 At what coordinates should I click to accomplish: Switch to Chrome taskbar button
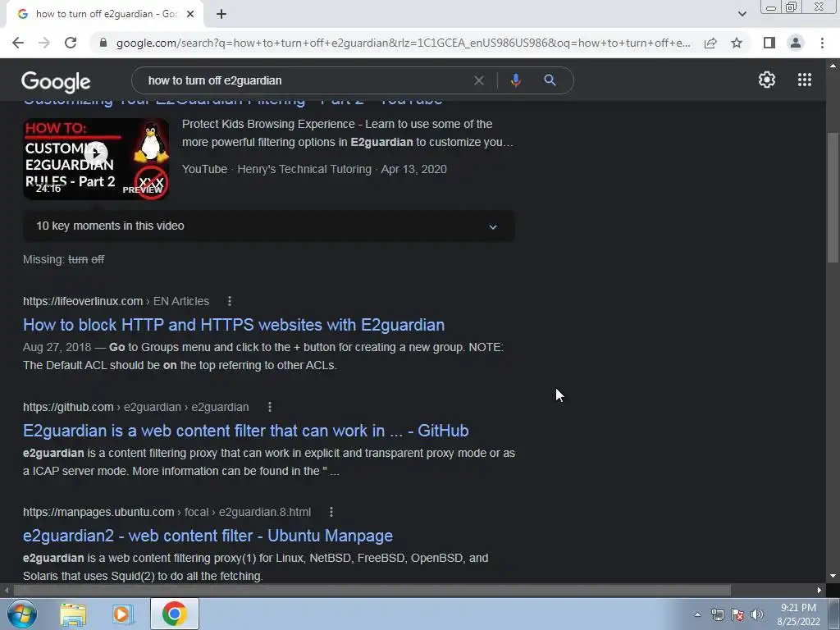click(175, 614)
